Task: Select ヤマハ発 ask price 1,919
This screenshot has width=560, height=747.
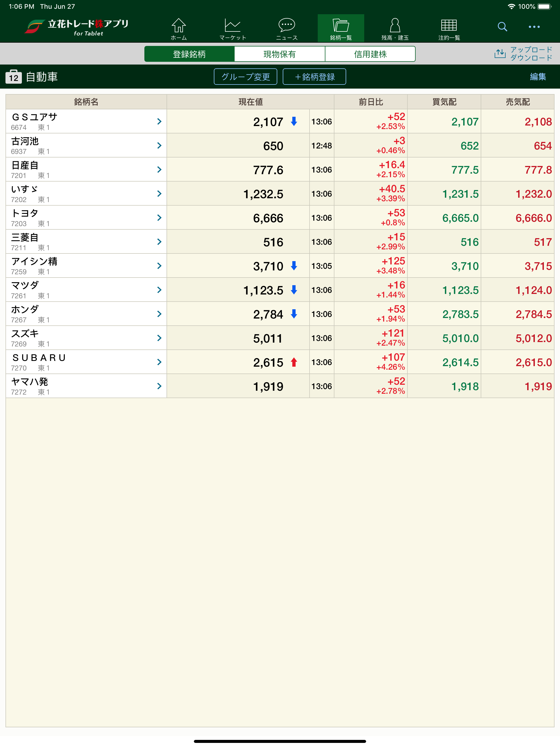Action: [538, 386]
